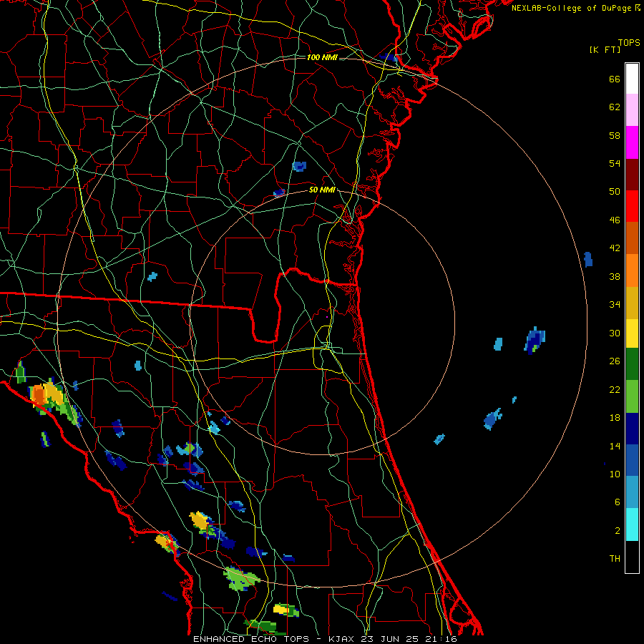Screen dimensions: 644x644
Task: Click the white swatch in TOPS legend
Action: coord(632,79)
